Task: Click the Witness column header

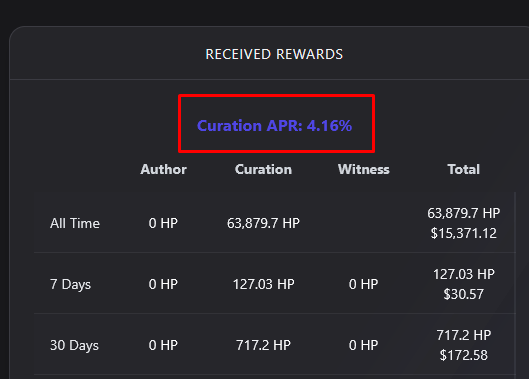Action: 363,169
